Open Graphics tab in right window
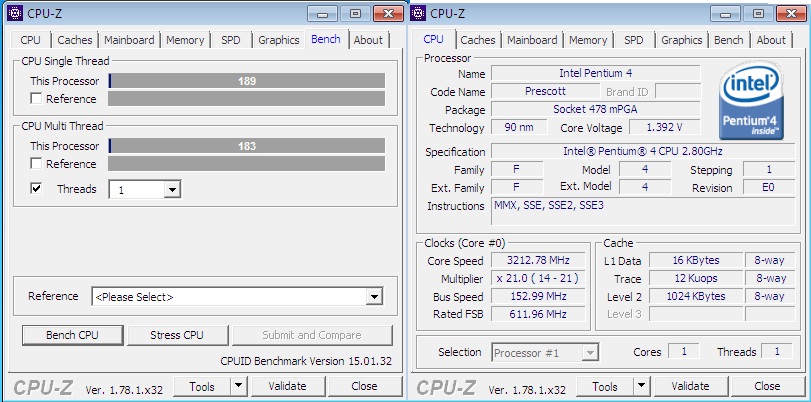Viewport: 811px width, 402px height. click(682, 40)
